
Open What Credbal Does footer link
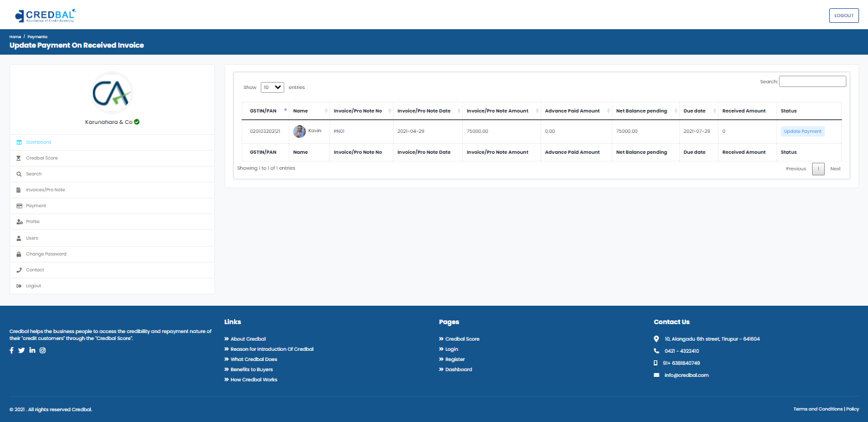(x=254, y=360)
